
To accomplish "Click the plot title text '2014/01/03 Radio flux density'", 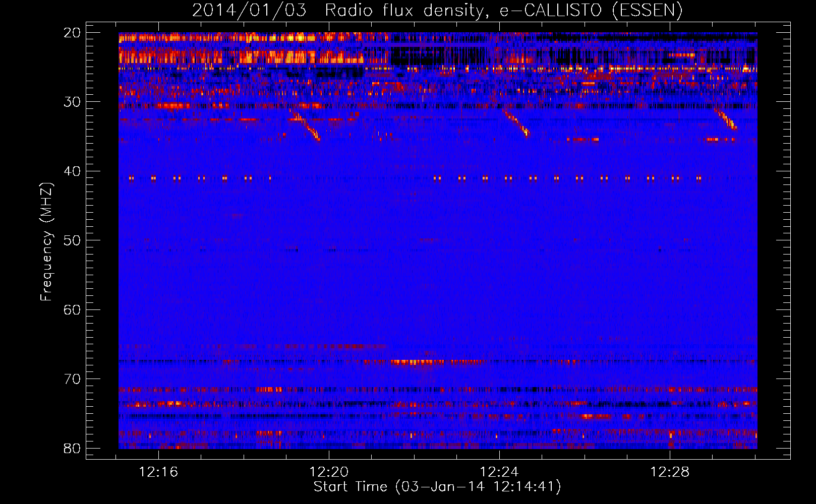I will [x=339, y=10].
